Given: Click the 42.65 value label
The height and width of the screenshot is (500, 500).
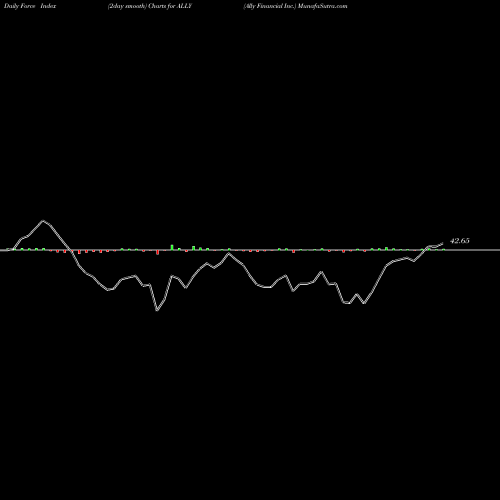Looking at the screenshot, I should click(460, 241).
